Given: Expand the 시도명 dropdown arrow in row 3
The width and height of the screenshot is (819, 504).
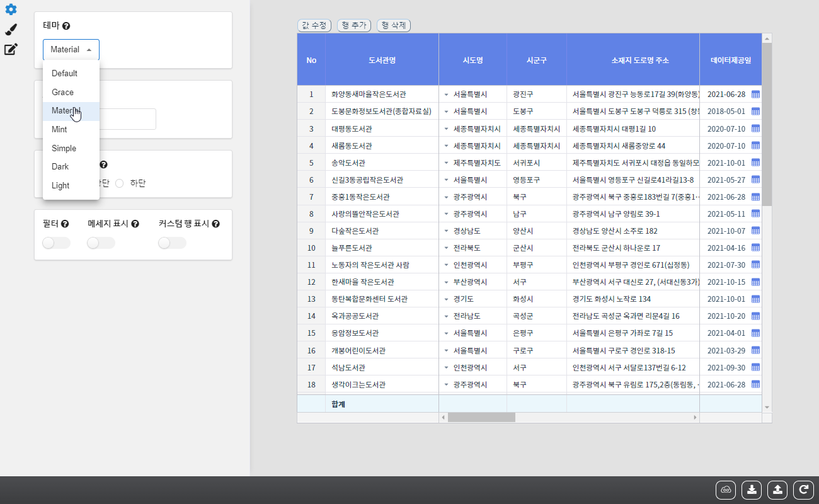Looking at the screenshot, I should click(x=446, y=129).
